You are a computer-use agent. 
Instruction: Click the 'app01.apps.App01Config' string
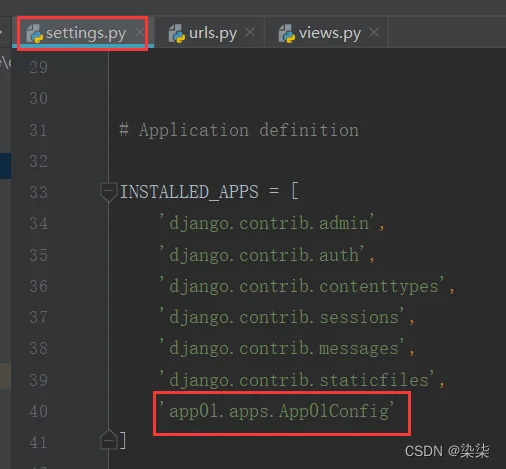point(277,411)
